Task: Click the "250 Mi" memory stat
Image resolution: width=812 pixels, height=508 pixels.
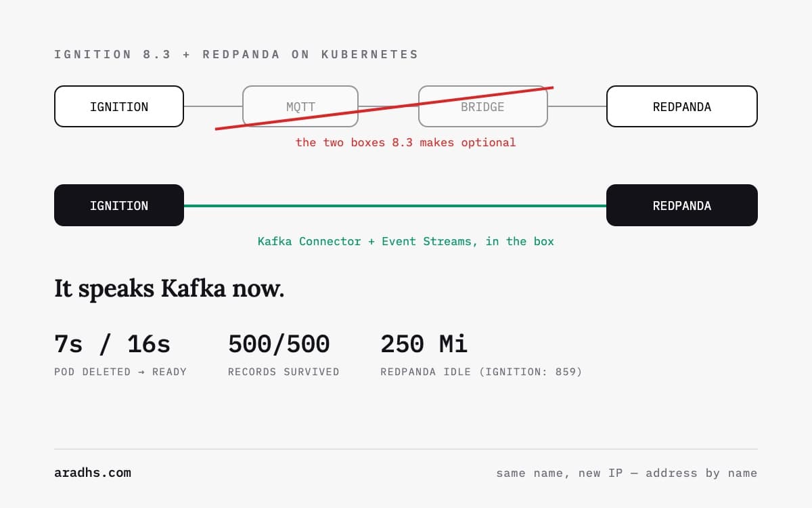Action: [424, 344]
